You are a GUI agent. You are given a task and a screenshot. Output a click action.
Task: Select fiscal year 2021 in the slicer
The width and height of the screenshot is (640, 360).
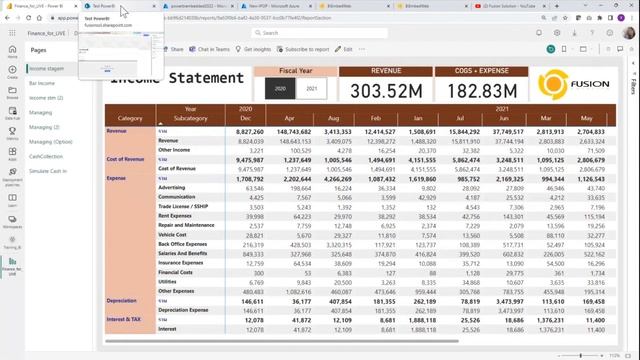point(311,88)
